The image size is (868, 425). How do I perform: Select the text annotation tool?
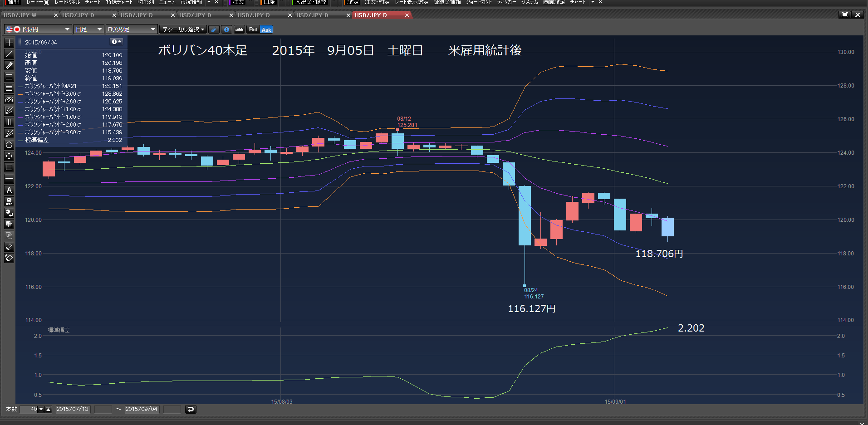coord(9,190)
